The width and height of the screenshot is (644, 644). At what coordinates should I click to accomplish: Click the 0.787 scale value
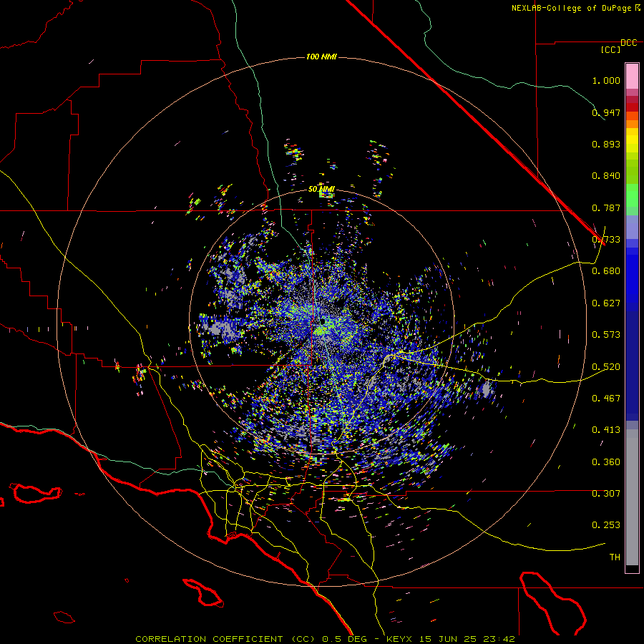(x=606, y=208)
